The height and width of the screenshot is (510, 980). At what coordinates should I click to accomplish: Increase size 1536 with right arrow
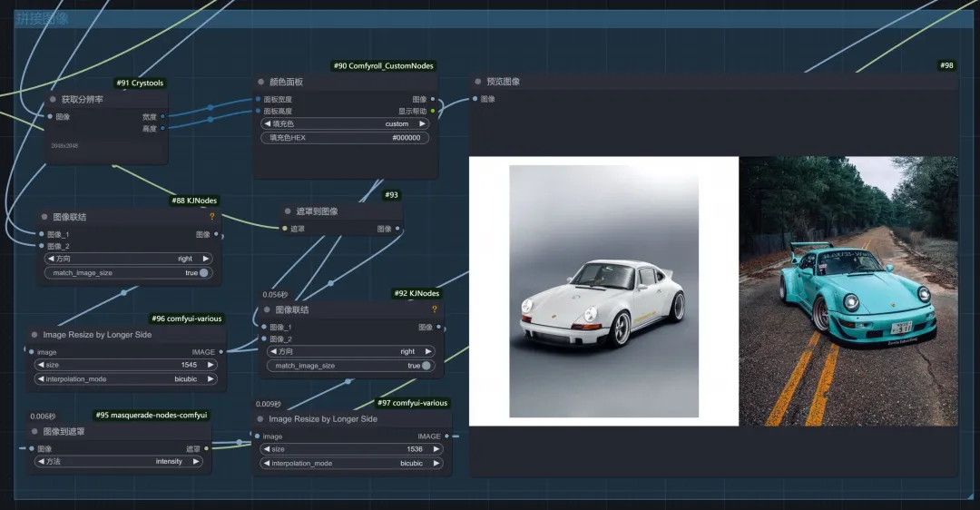pos(436,449)
